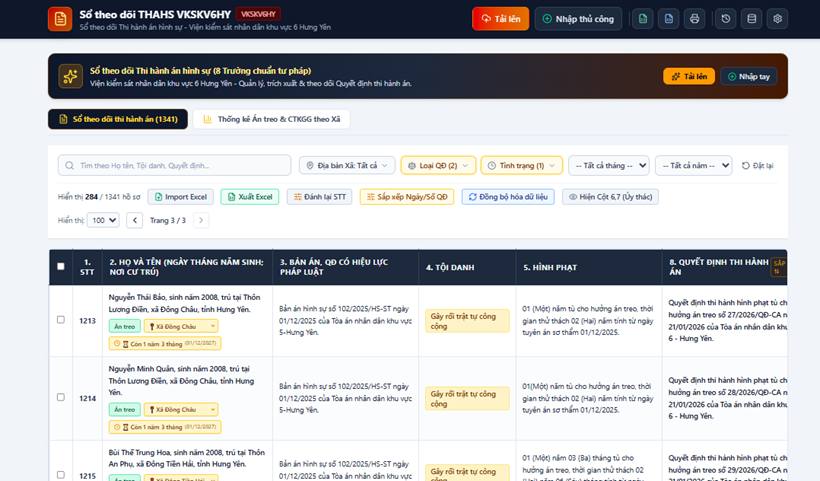The width and height of the screenshot is (820, 481).
Task: Tick the select-all checkbox in table header
Action: tap(61, 266)
